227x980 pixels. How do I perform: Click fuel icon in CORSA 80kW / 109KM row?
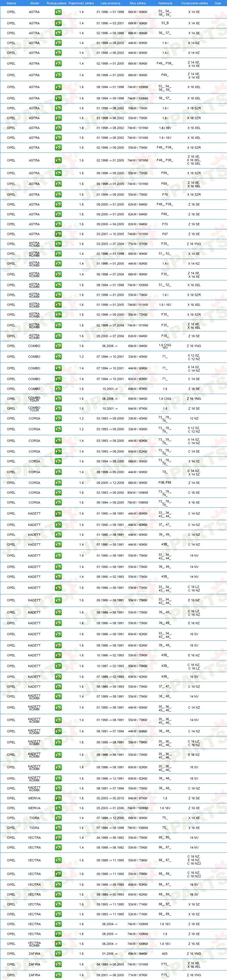(58, 493)
